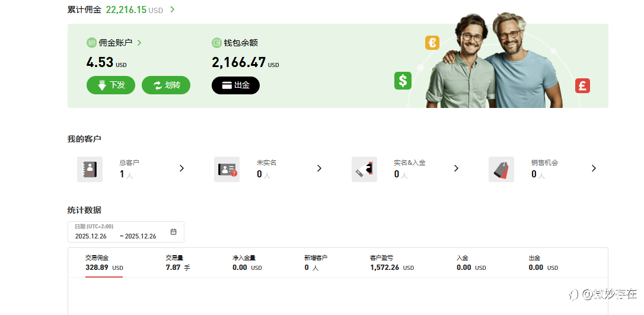This screenshot has width=644, height=315.
Task: Click the 钱包余额 label
Action: (x=241, y=43)
